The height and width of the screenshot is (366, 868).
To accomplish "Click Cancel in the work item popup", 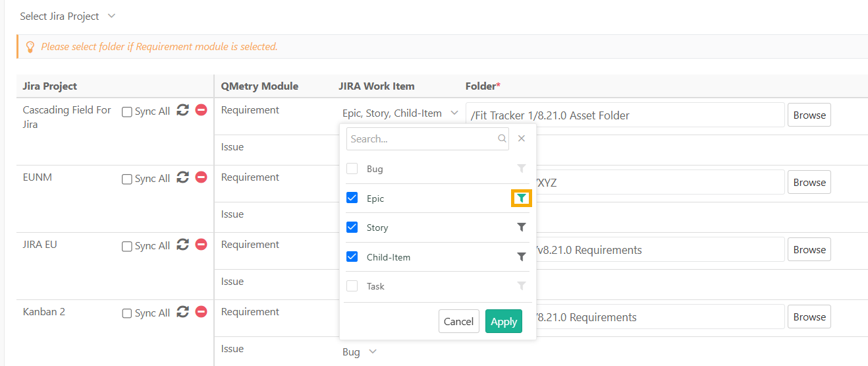I will [458, 321].
